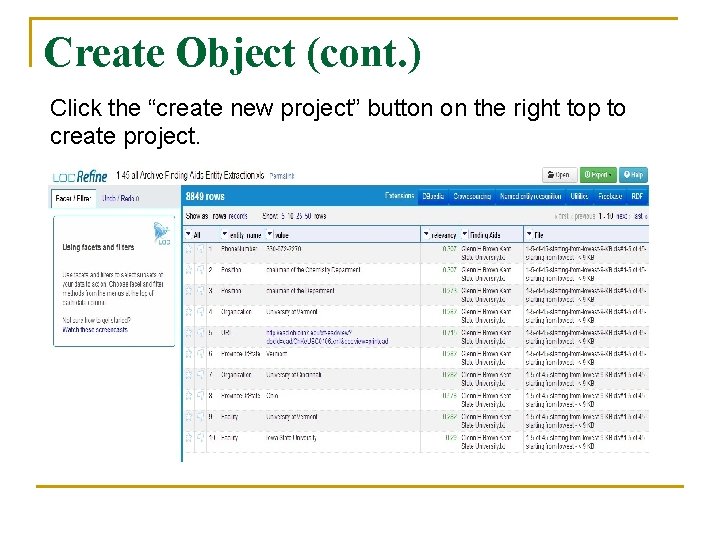This screenshot has width=720, height=540.
Task: Switch view to rows mode
Action: [218, 216]
